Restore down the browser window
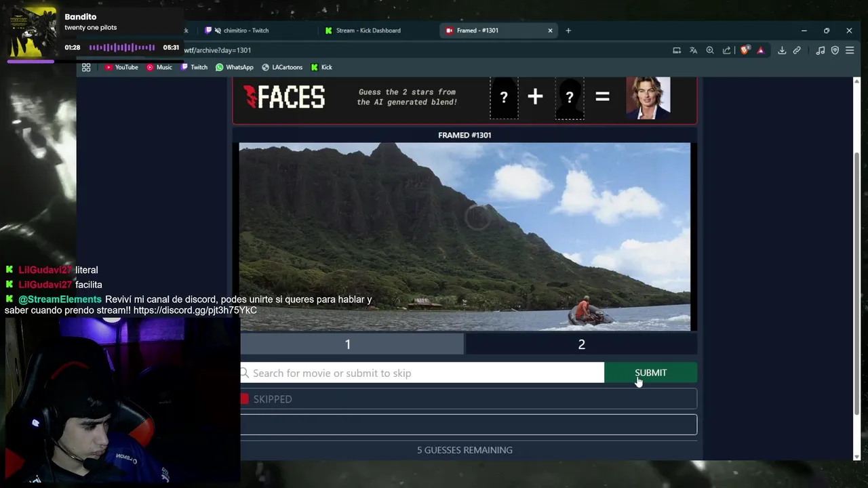868x488 pixels. pos(827,30)
